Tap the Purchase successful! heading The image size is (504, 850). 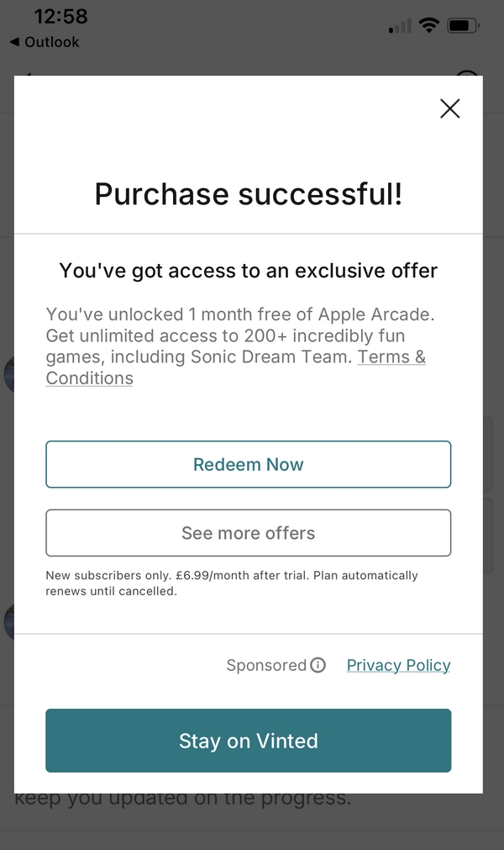[x=248, y=194]
